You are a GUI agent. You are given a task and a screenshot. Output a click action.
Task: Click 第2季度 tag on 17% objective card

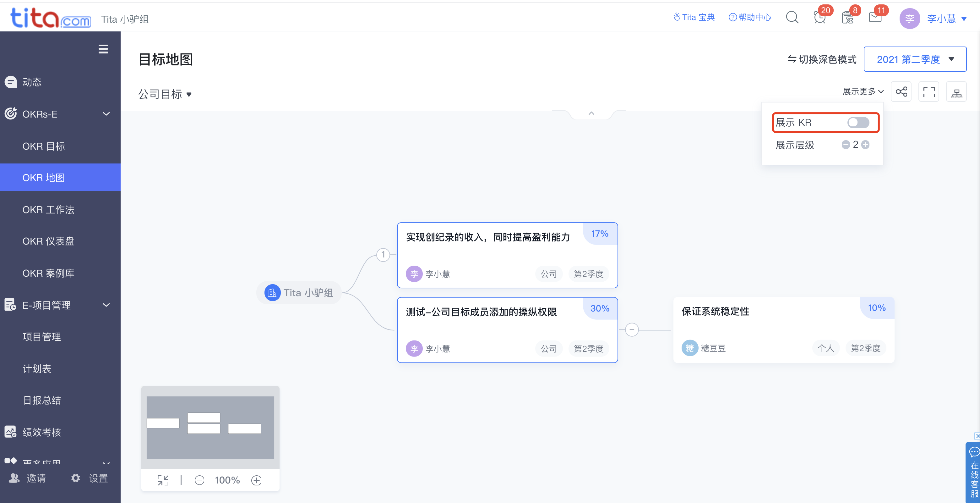(x=589, y=274)
